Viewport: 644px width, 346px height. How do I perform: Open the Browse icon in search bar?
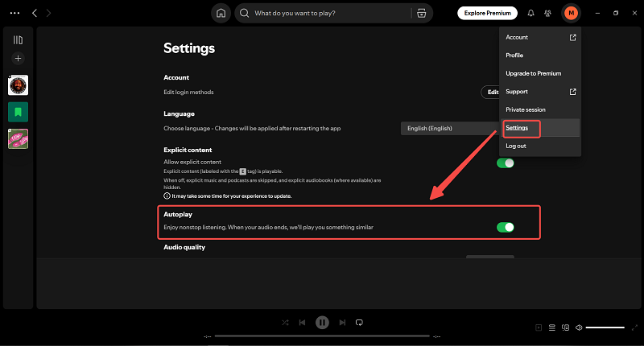[x=421, y=13]
